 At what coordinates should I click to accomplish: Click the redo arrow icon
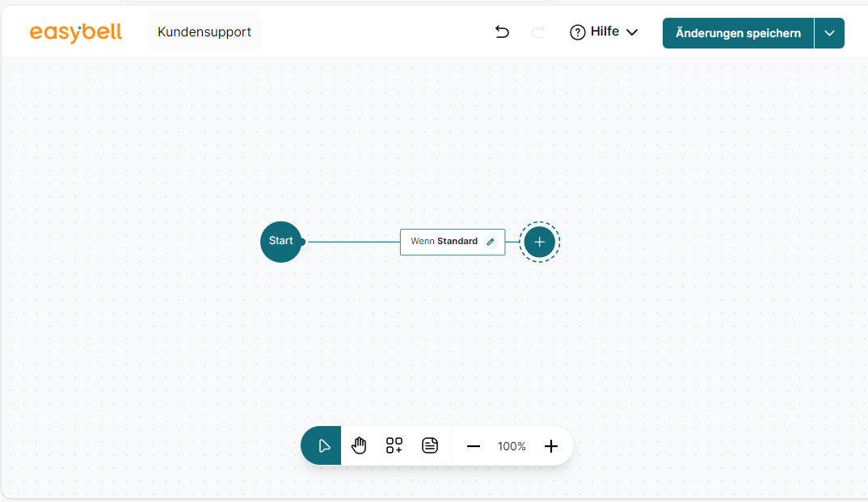(537, 32)
